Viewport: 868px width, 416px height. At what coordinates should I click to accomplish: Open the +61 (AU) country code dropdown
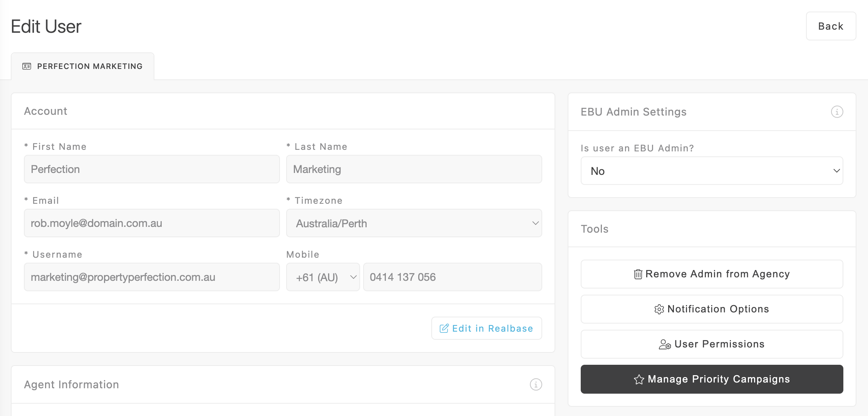coord(323,277)
